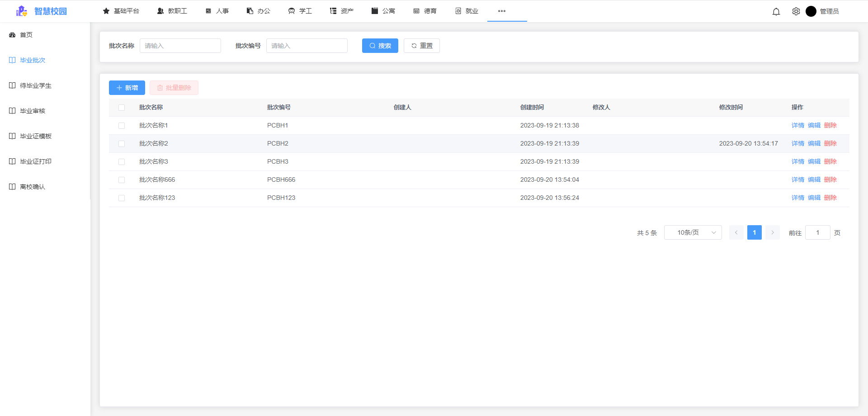Open the 基础平台 top menu
Screen dimensions: 868x416
[121, 11]
